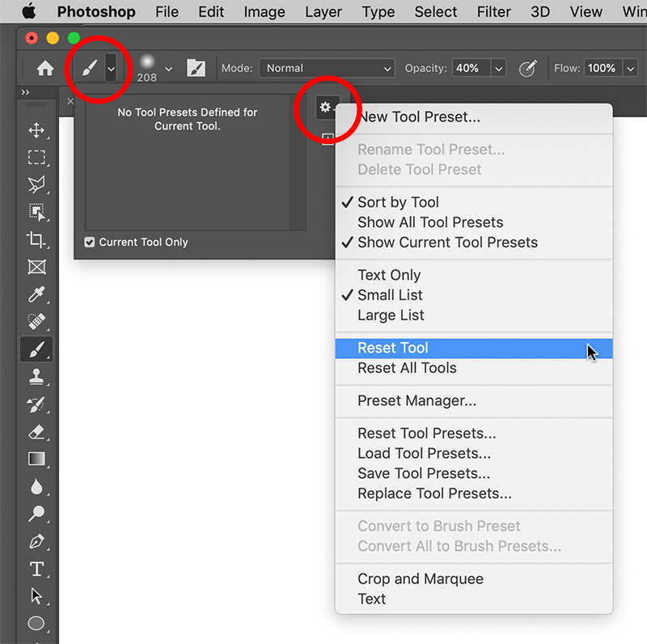Select the Horizontal Type tool
Screen dimensions: 647x644
(x=36, y=570)
